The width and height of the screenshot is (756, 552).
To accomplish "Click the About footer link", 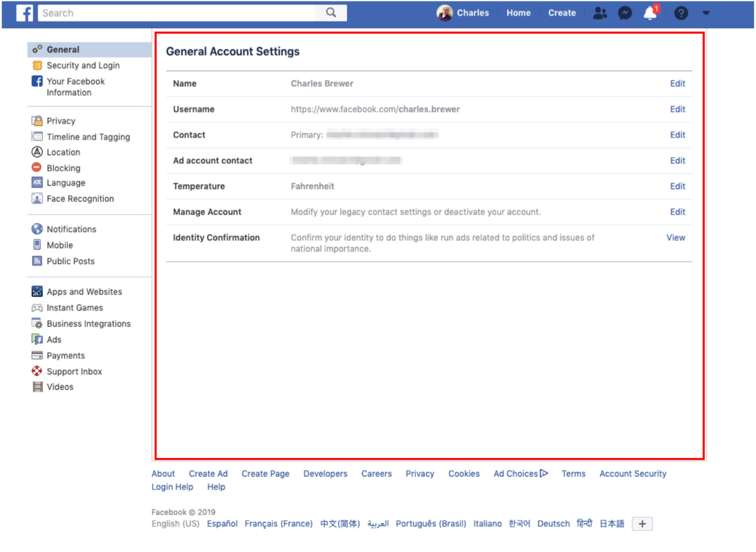I will [163, 474].
